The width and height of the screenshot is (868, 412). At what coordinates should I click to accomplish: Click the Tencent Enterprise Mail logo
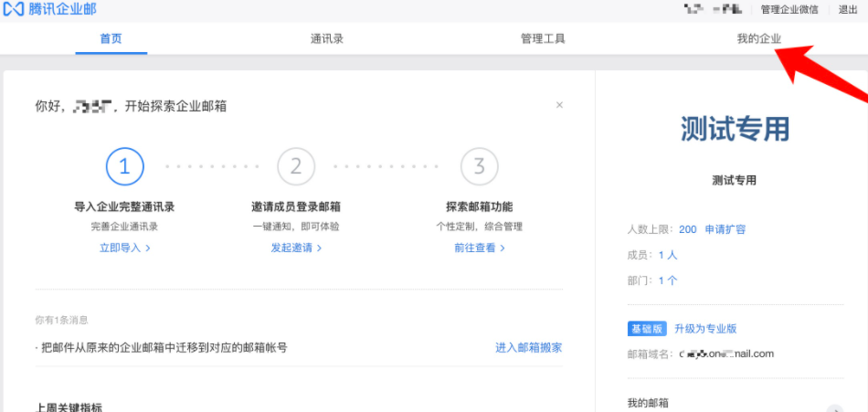pyautogui.click(x=51, y=9)
